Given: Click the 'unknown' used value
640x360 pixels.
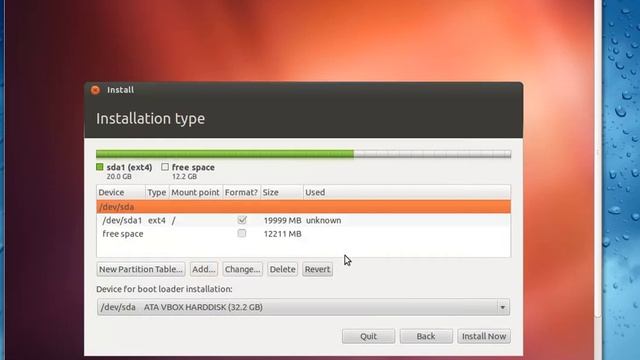Looking at the screenshot, I should [324, 220].
